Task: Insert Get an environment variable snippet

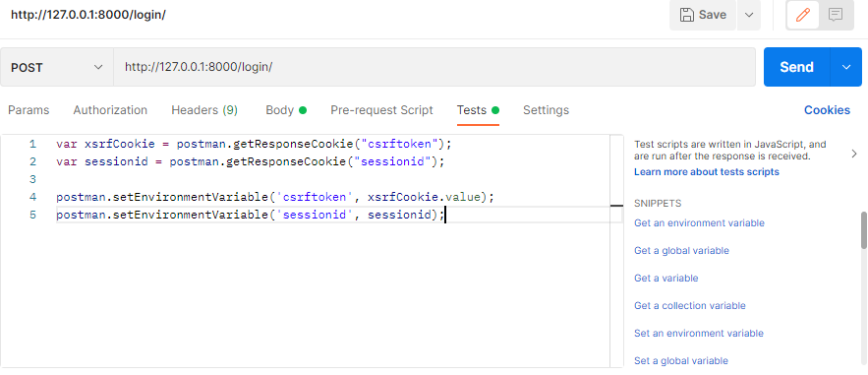Action: [699, 222]
